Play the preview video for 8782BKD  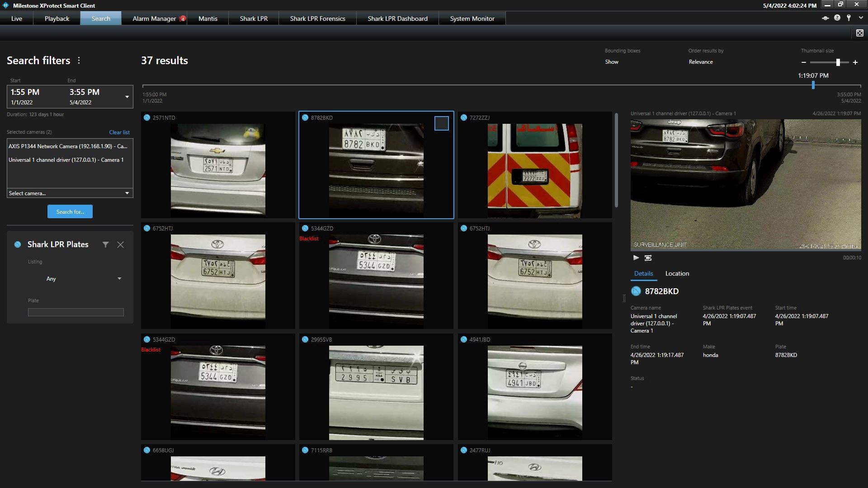click(636, 258)
